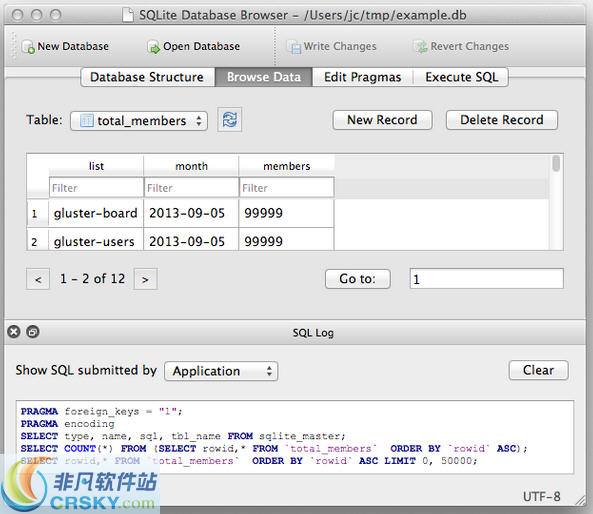593x514 pixels.
Task: Select the 2013-09-05 cell in row 1
Action: pyautogui.click(x=191, y=213)
